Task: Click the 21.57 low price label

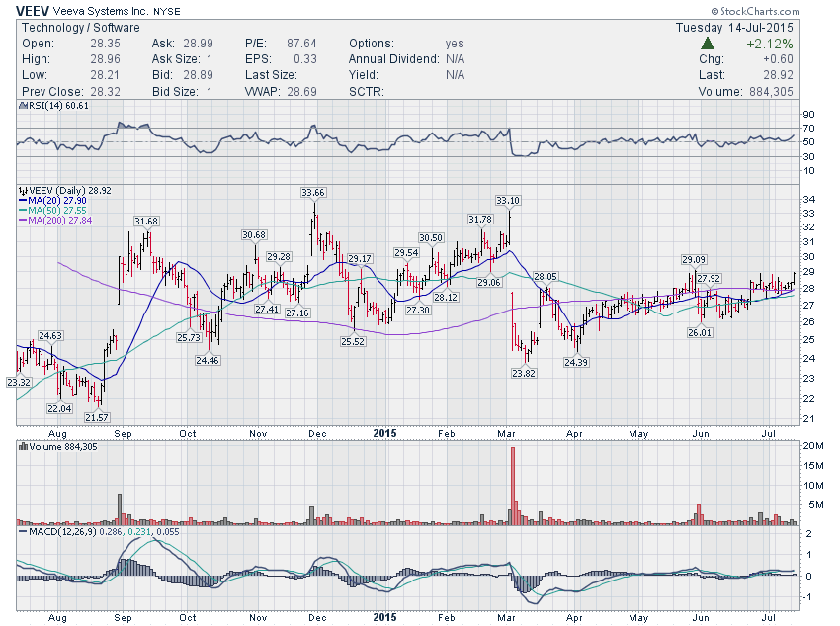Action: point(97,417)
